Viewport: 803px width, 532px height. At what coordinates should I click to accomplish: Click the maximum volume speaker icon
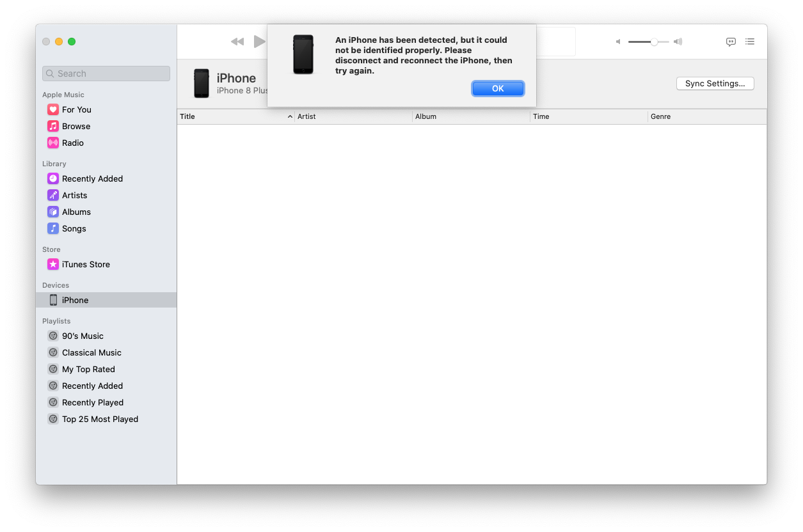[x=678, y=42]
